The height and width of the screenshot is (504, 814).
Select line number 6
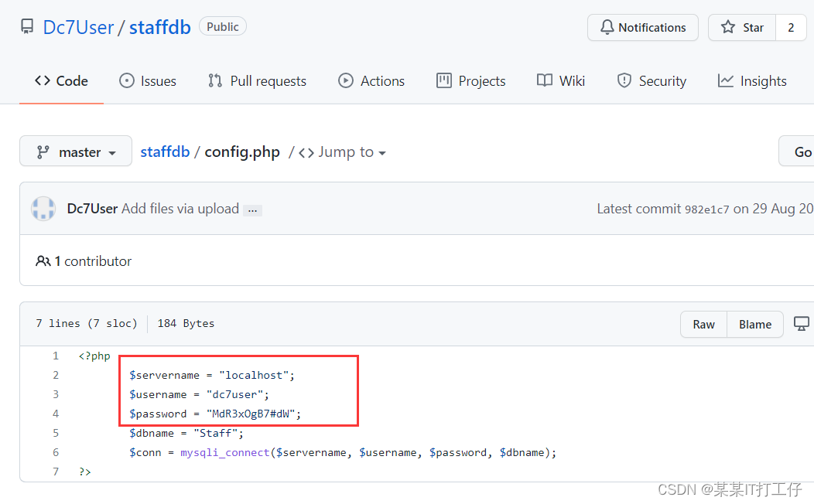pos(56,452)
